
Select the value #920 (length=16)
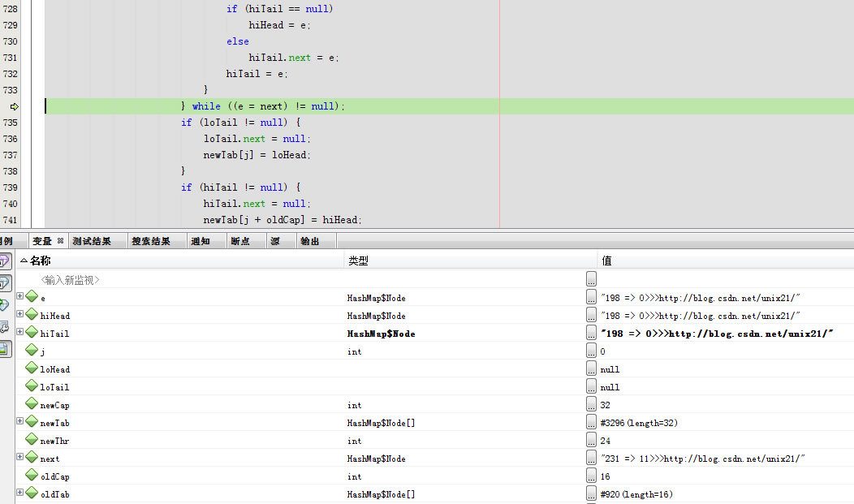(x=636, y=494)
